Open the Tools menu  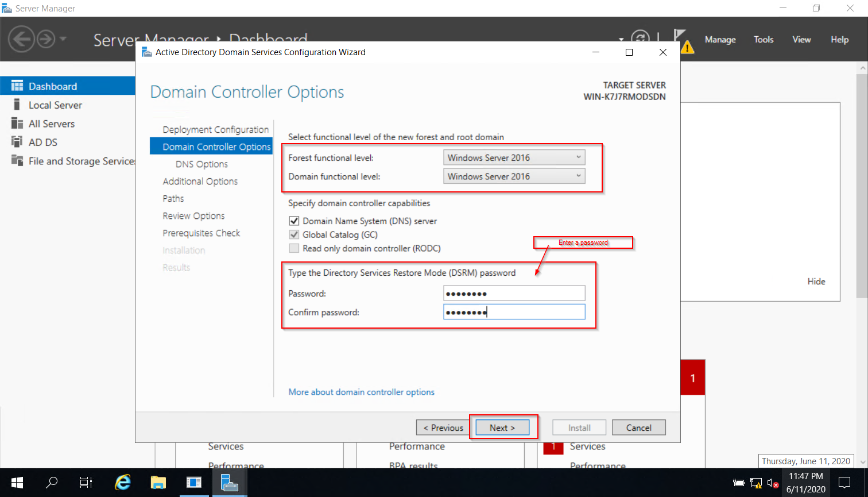pyautogui.click(x=764, y=39)
